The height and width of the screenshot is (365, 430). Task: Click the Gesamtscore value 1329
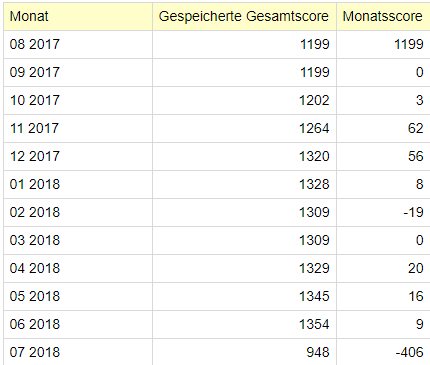pyautogui.click(x=314, y=268)
